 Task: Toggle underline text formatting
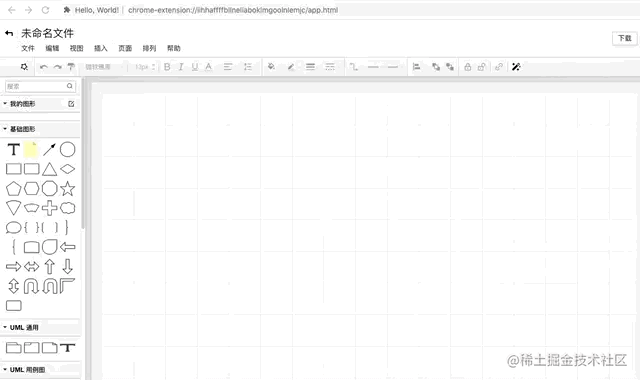[x=195, y=67]
